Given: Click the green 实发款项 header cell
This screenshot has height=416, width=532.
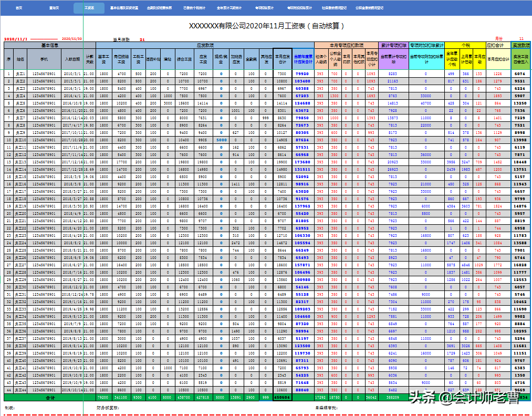Looking at the screenshot, I should pyautogui.click(x=520, y=45).
